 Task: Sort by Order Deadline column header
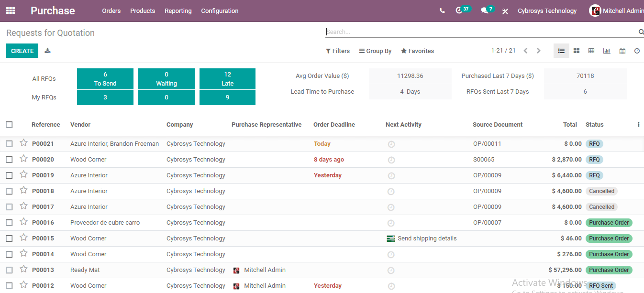point(334,124)
